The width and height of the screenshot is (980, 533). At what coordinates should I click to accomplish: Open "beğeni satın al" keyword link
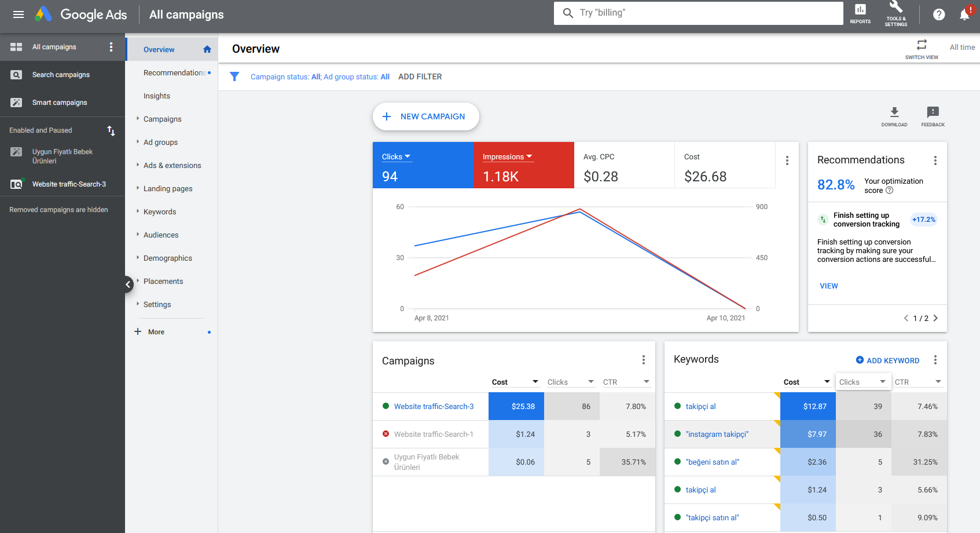(713, 462)
